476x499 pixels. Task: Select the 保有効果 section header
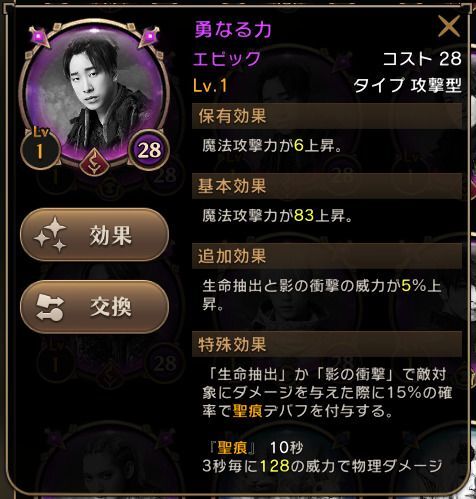click(327, 116)
